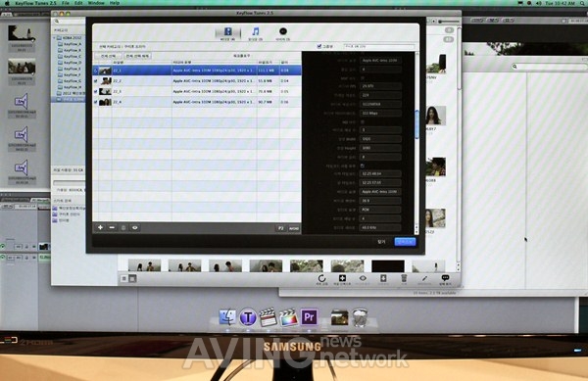588x381 pixels.
Task: Open the purple T app in Dock
Action: (x=248, y=317)
